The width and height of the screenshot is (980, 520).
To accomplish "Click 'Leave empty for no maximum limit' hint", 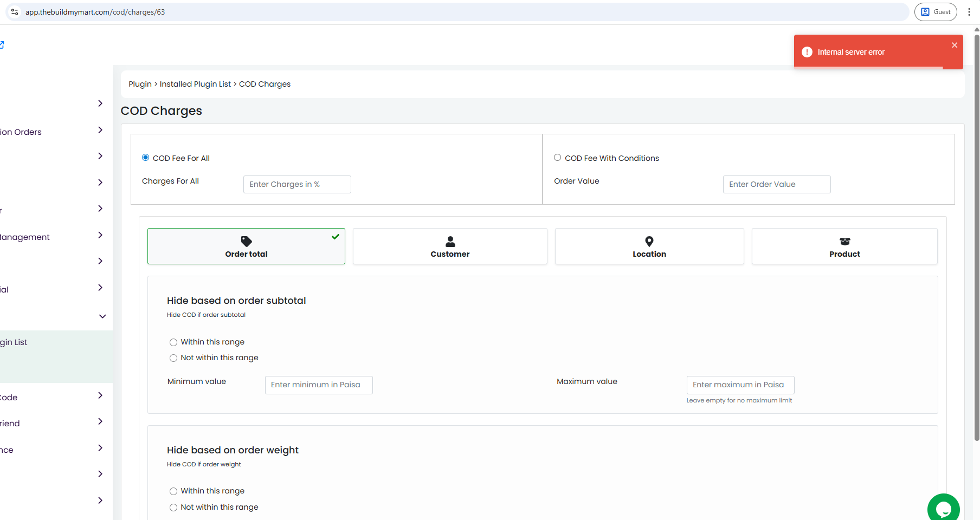I will pyautogui.click(x=739, y=400).
